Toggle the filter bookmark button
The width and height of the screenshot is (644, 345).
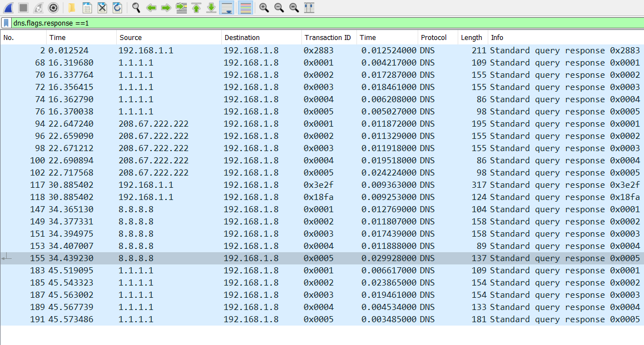click(6, 23)
